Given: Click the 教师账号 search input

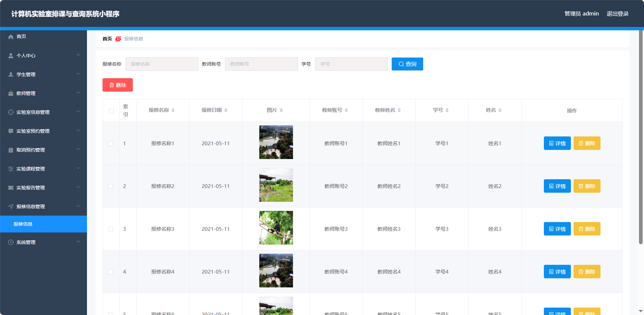Looking at the screenshot, I should [x=261, y=64].
